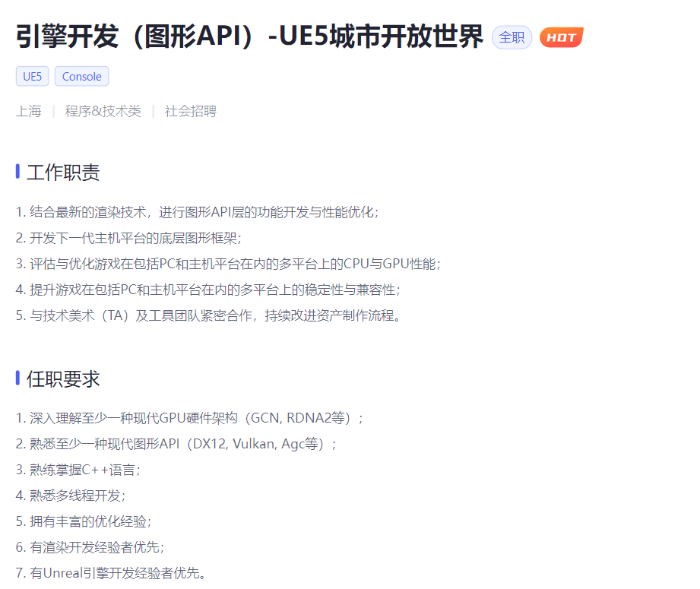The image size is (700, 589).
Task: Click the line 拥有丰富的优化经验
Action: coord(84,521)
